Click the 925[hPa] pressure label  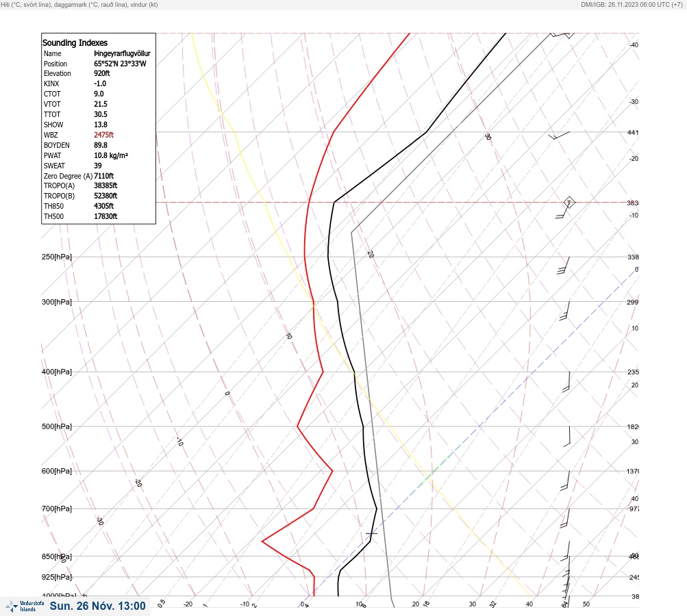pyautogui.click(x=57, y=577)
